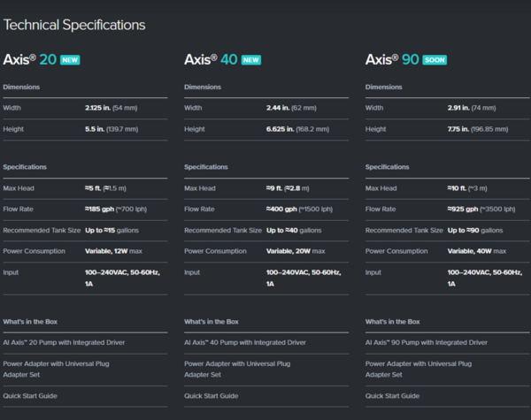Click Quick Start Guide under Axis 90
The height and width of the screenshot is (420, 531).
pyautogui.click(x=392, y=396)
